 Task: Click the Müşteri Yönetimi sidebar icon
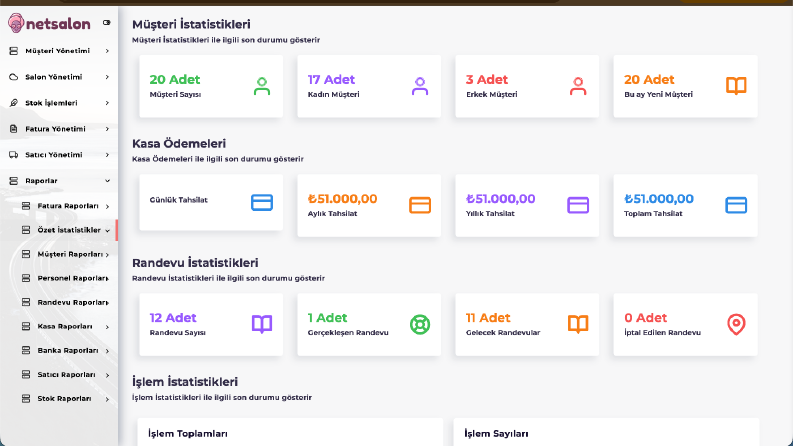tap(14, 51)
